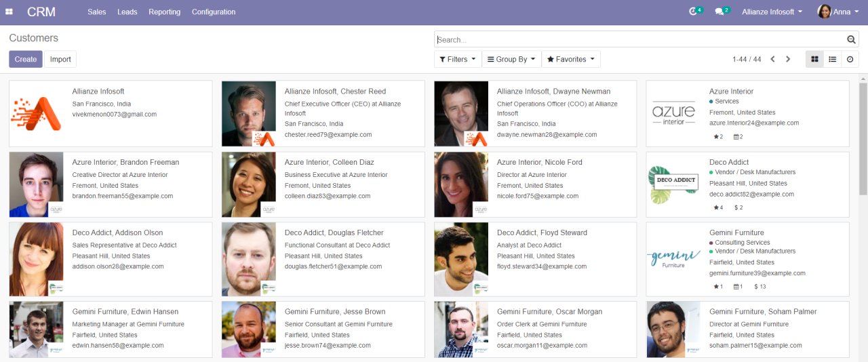Open Edwin Hansen's photo
Viewport: 868px width, 362px height.
point(37,329)
